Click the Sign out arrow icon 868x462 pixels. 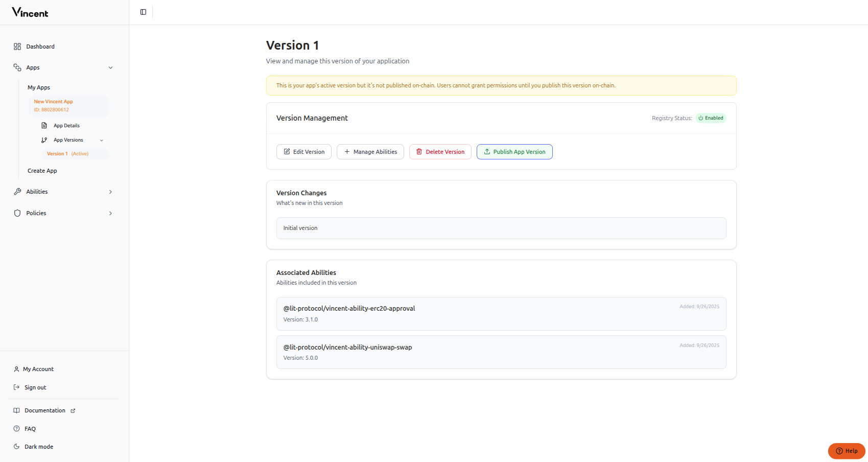(x=16, y=387)
